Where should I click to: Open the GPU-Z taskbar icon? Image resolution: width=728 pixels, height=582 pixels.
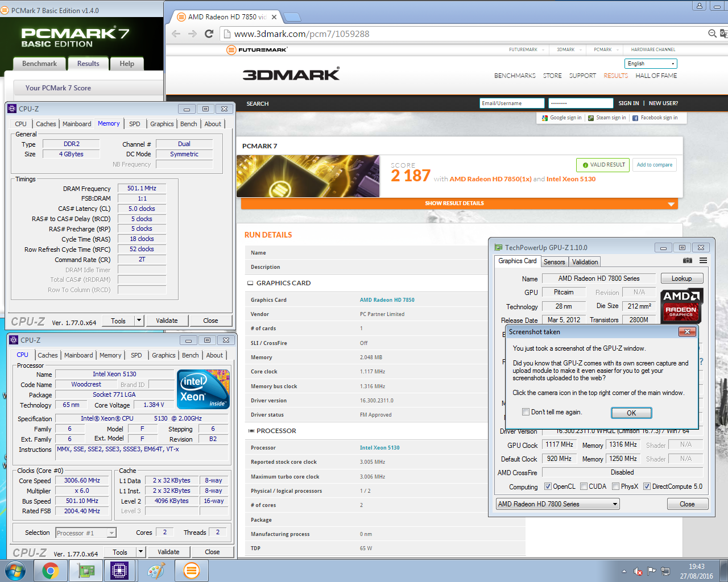tap(86, 571)
